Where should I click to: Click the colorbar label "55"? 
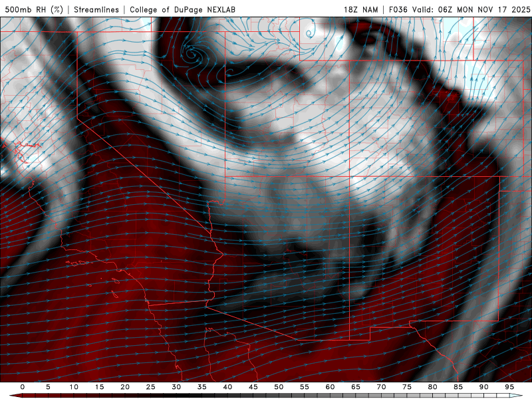point(305,387)
